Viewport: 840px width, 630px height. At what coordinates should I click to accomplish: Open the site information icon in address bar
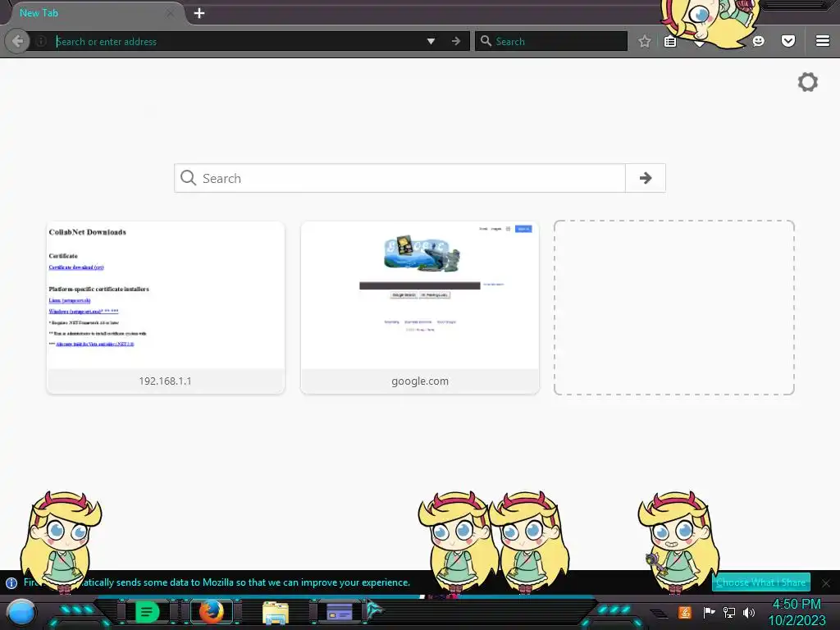(x=41, y=41)
